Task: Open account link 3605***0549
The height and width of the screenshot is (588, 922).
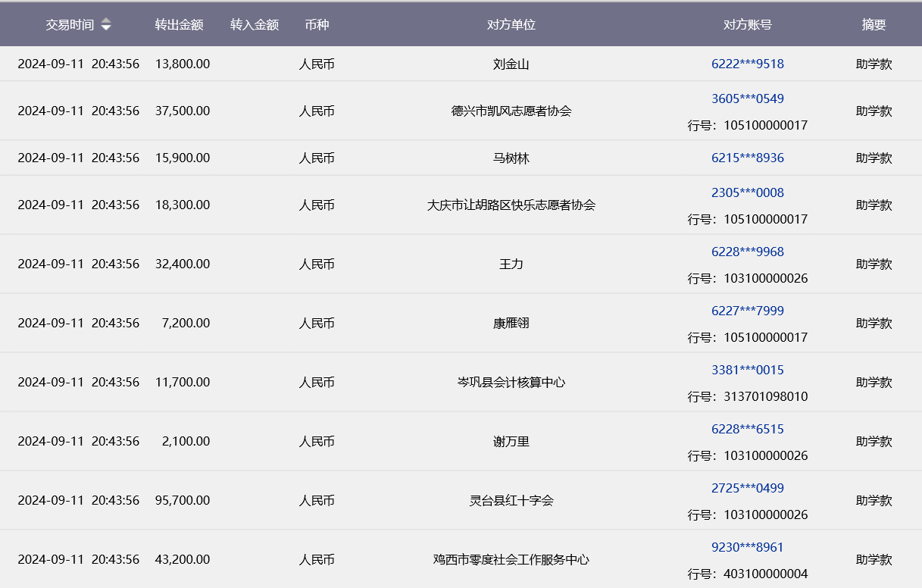Action: coord(747,99)
